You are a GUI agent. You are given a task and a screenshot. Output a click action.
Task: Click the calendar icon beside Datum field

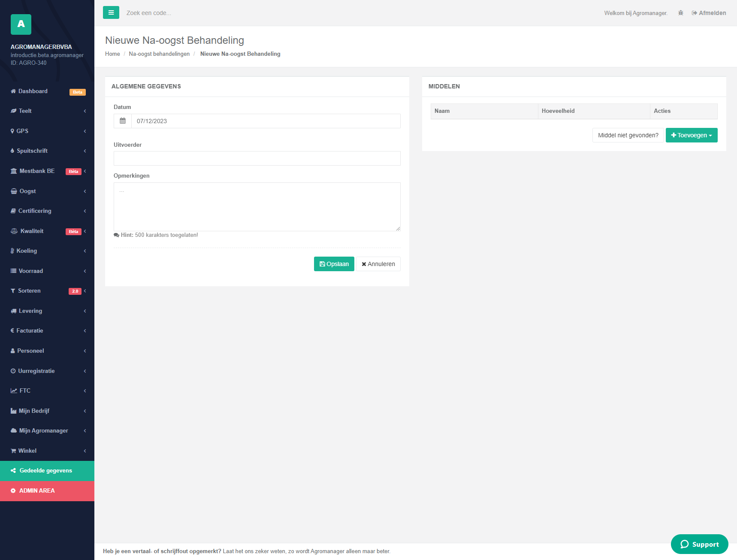pos(123,121)
